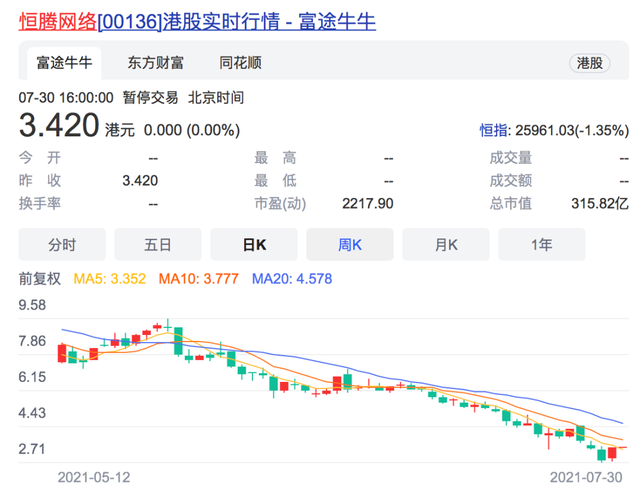640x491 pixels.
Task: Select the 1年 chart view
Action: [x=542, y=244]
